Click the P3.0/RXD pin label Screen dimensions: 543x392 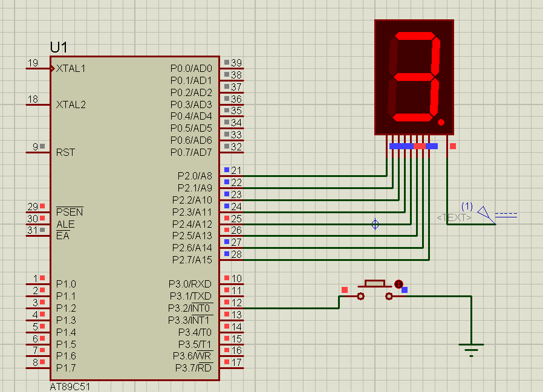pos(190,284)
